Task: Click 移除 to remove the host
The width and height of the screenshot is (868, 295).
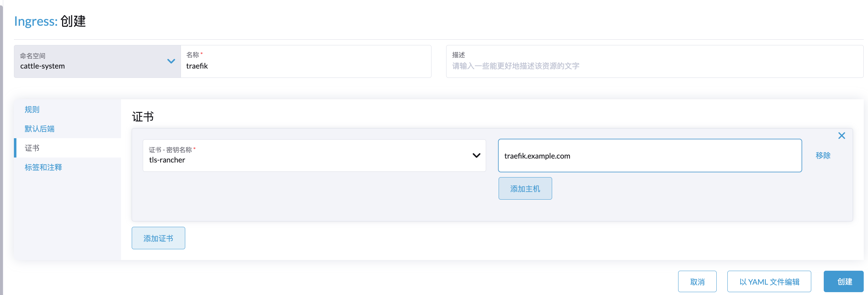Action: (823, 156)
